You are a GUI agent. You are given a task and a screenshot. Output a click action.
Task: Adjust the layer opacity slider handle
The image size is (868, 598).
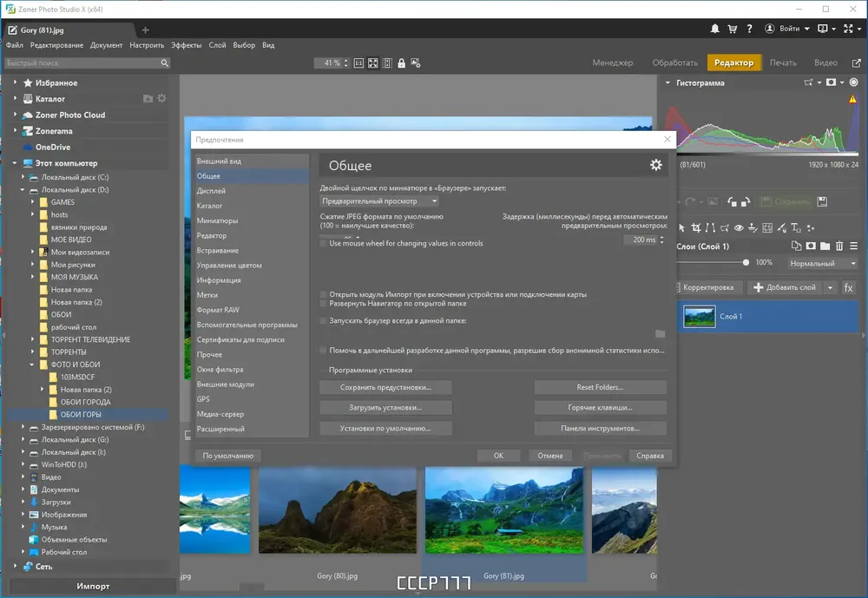[746, 262]
